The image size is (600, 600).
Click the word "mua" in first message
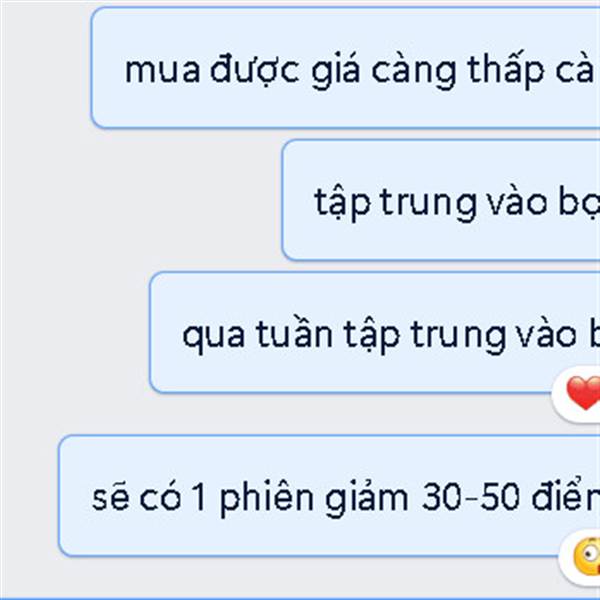(x=162, y=71)
